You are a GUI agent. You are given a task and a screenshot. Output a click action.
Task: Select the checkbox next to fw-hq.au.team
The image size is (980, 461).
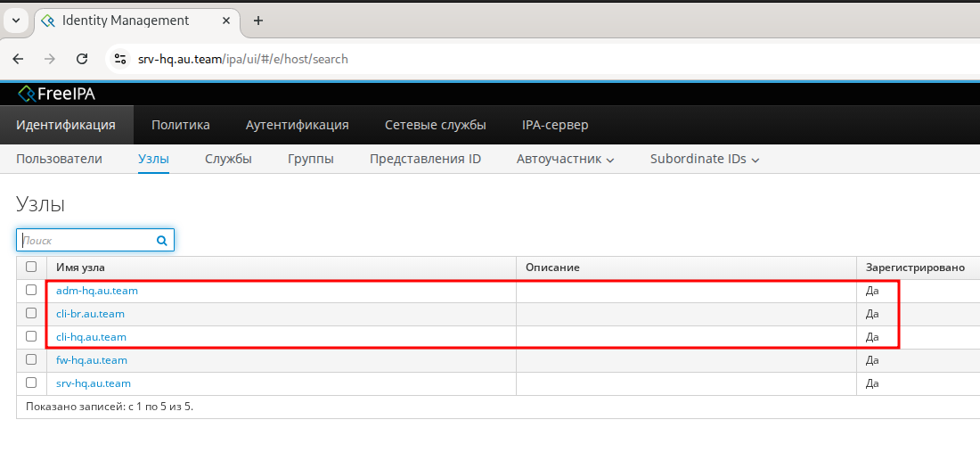tap(31, 359)
